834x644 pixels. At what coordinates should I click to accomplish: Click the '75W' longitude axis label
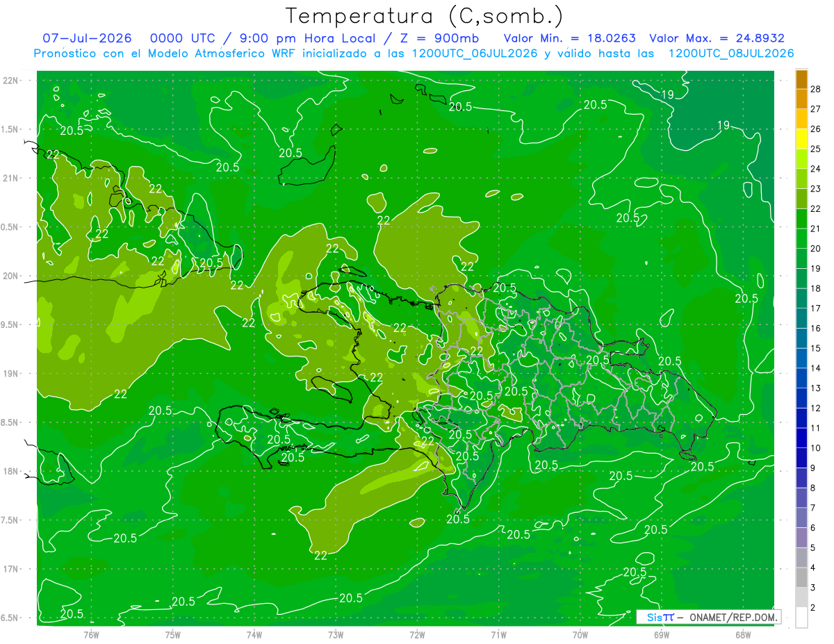pos(173,635)
